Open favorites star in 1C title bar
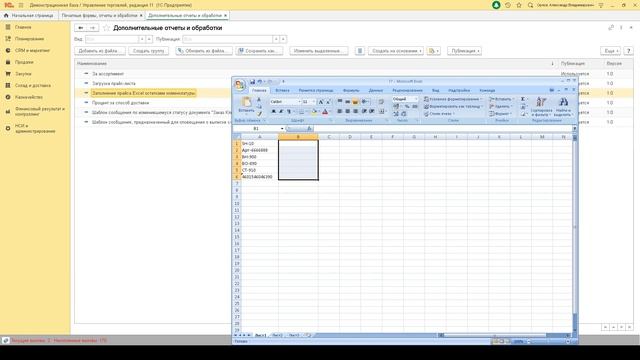Image resolution: width=640 pixels, height=360 pixels. 519,5
